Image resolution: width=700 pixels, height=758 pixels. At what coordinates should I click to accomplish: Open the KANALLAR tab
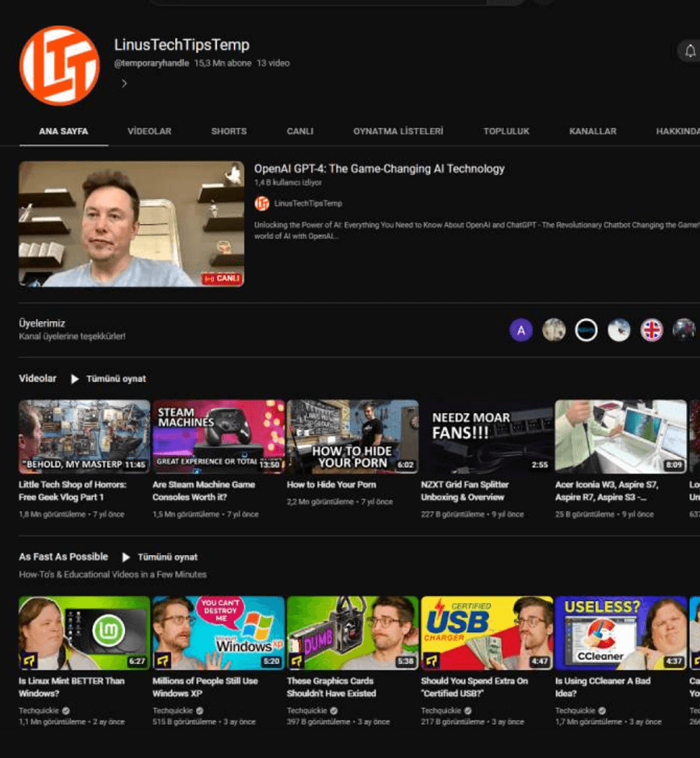(x=593, y=131)
